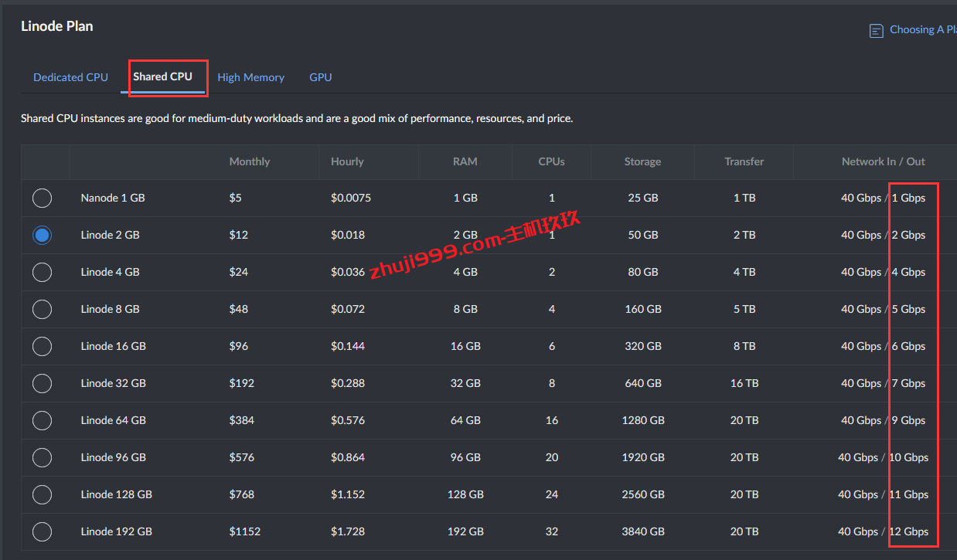Choose the Linode 4 GB plan radio

[x=42, y=272]
